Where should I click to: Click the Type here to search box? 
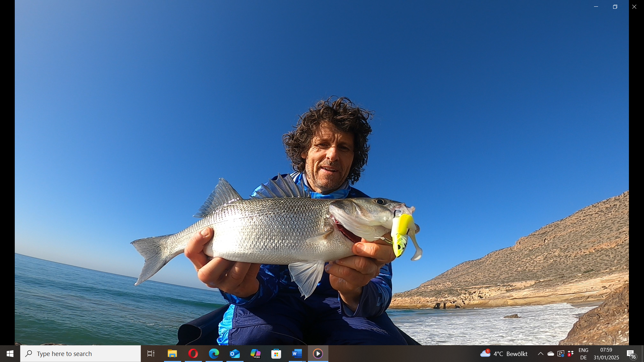pyautogui.click(x=80, y=354)
